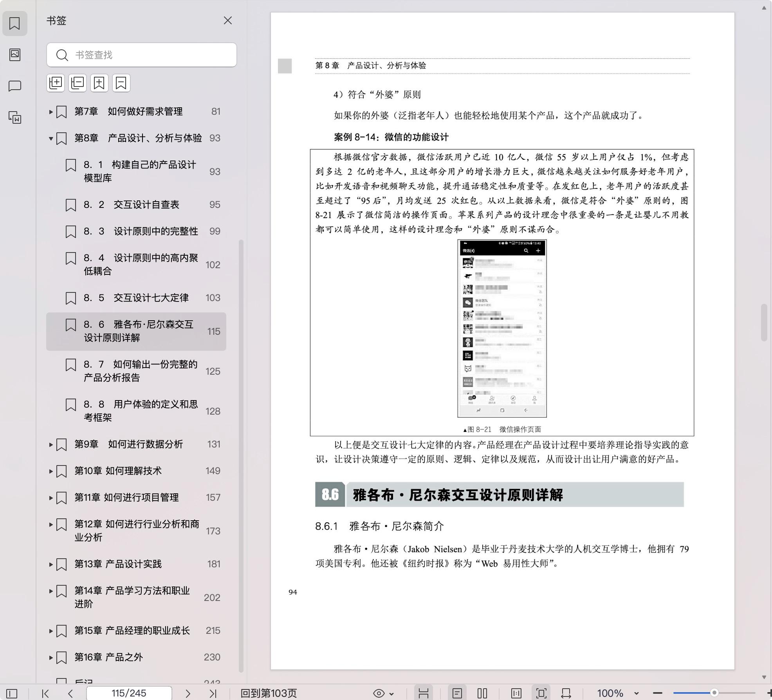Click the bookmark search field
This screenshot has width=772, height=700.
point(141,55)
